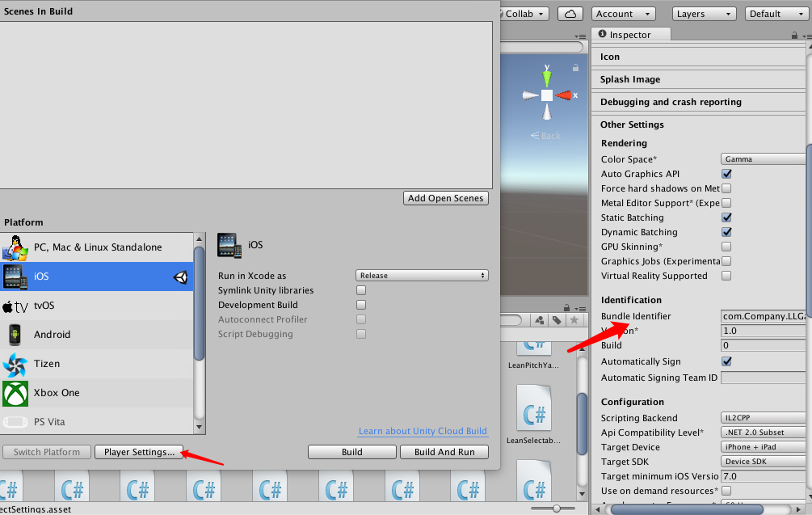Click the Build number input field

(x=764, y=345)
